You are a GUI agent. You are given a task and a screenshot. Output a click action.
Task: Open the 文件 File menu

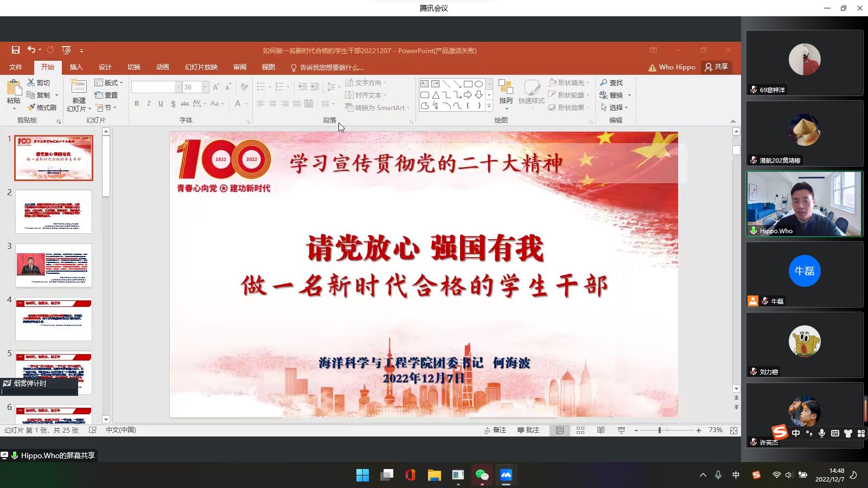[x=16, y=67]
